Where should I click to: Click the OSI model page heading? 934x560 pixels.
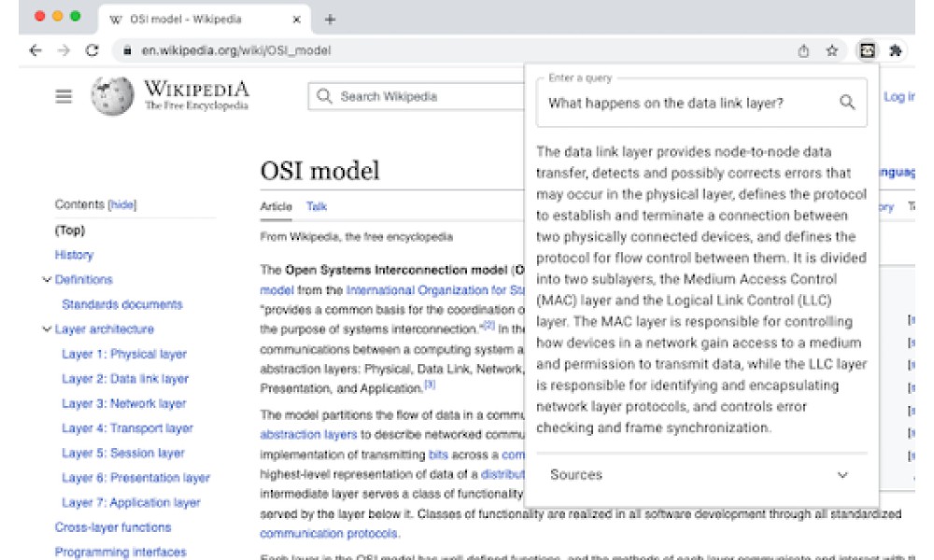(319, 171)
